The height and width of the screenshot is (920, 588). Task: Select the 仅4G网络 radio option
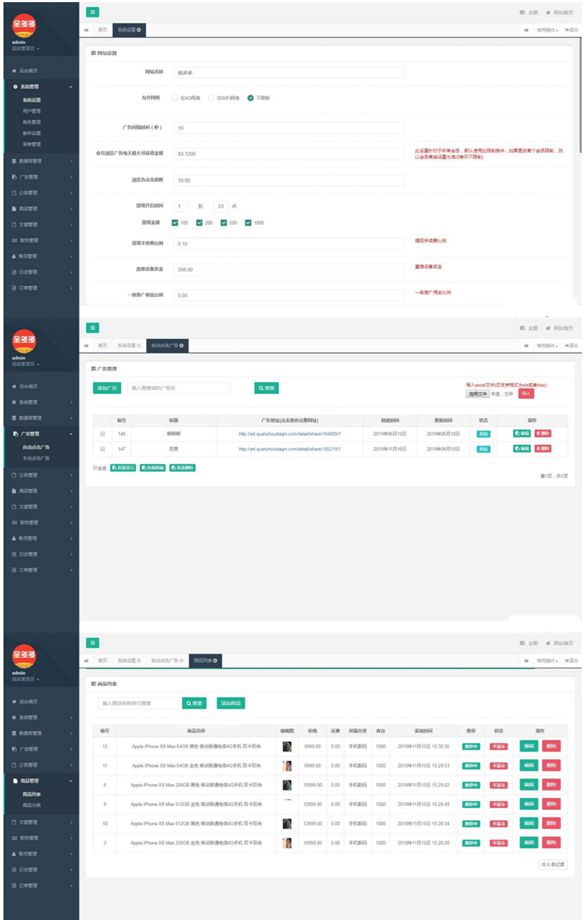pos(175,98)
